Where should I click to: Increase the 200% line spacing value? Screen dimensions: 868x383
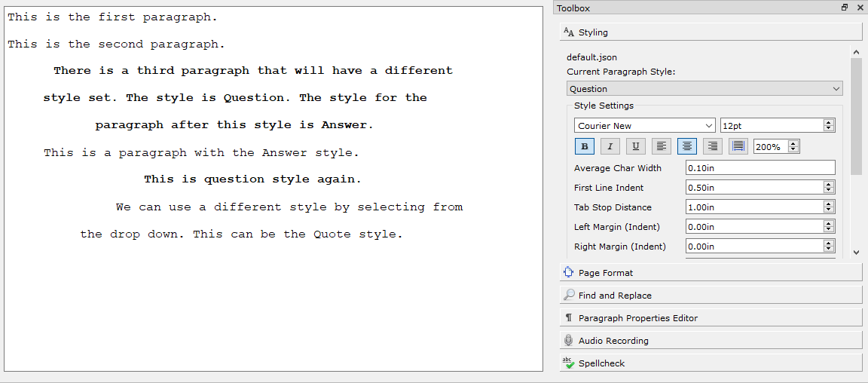[x=793, y=143]
